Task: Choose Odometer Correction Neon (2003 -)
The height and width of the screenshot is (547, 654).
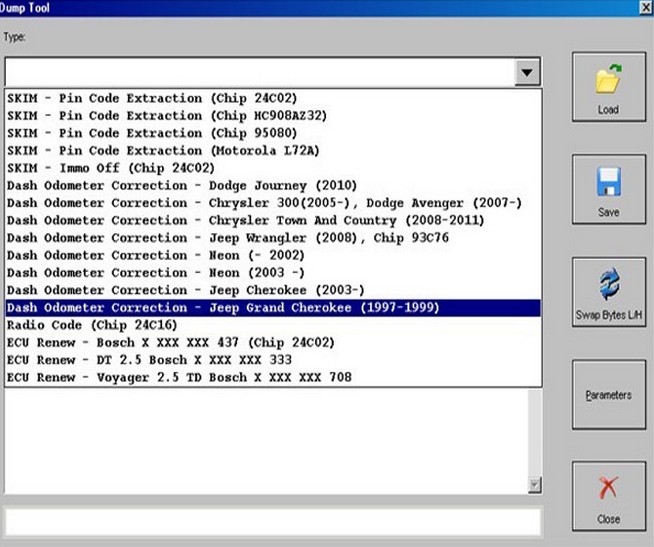Action: [x=273, y=273]
